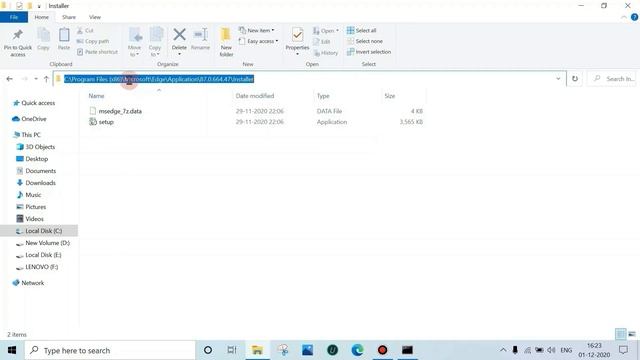Image resolution: width=640 pixels, height=360 pixels.
Task: Sort by Date modified column
Action: coord(255,96)
